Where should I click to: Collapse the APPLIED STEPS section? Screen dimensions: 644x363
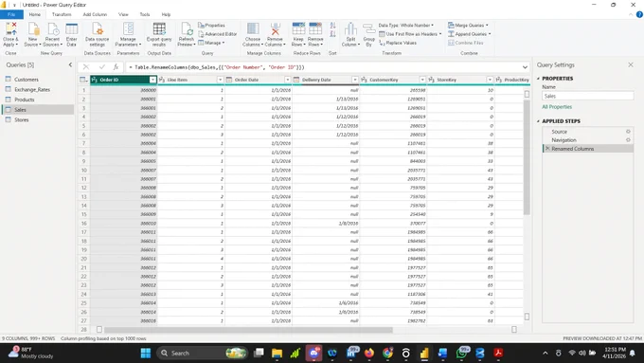click(539, 121)
